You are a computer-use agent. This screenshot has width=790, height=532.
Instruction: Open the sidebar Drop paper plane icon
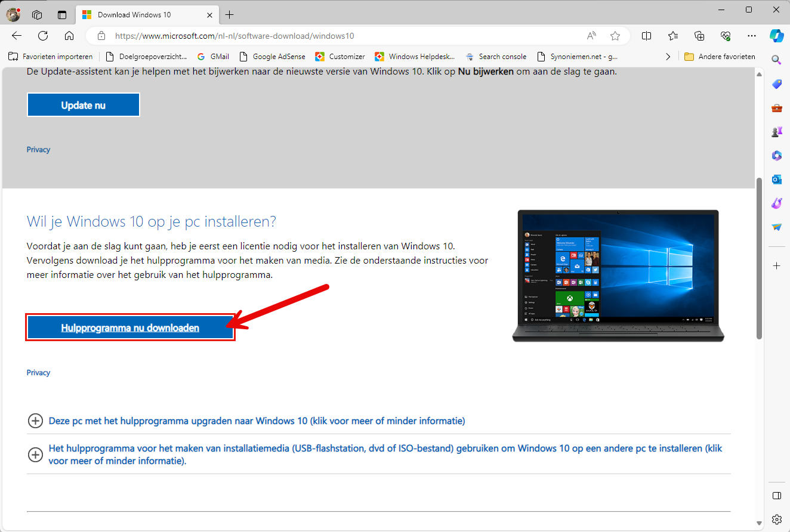pos(776,227)
